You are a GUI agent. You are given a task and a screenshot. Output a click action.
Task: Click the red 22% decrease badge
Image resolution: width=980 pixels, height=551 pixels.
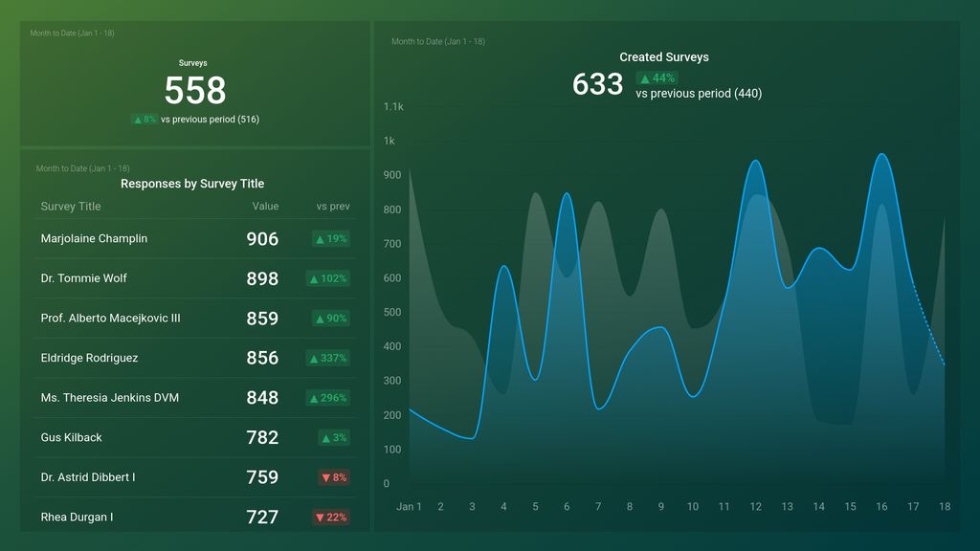(x=331, y=518)
